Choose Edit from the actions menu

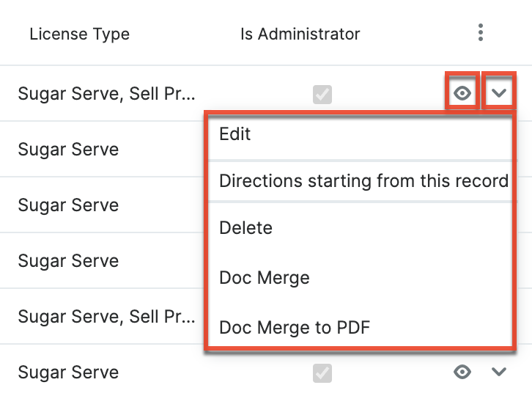click(x=235, y=134)
